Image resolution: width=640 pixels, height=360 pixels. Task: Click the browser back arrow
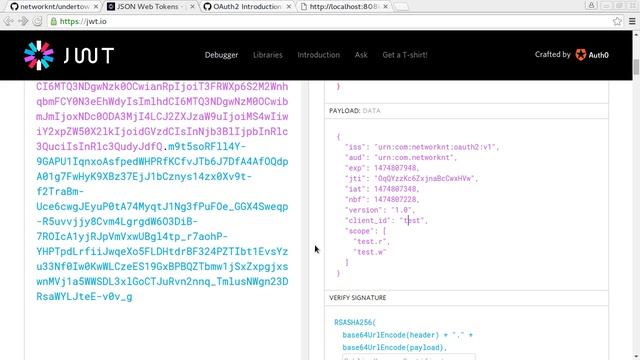pyautogui.click(x=9, y=21)
